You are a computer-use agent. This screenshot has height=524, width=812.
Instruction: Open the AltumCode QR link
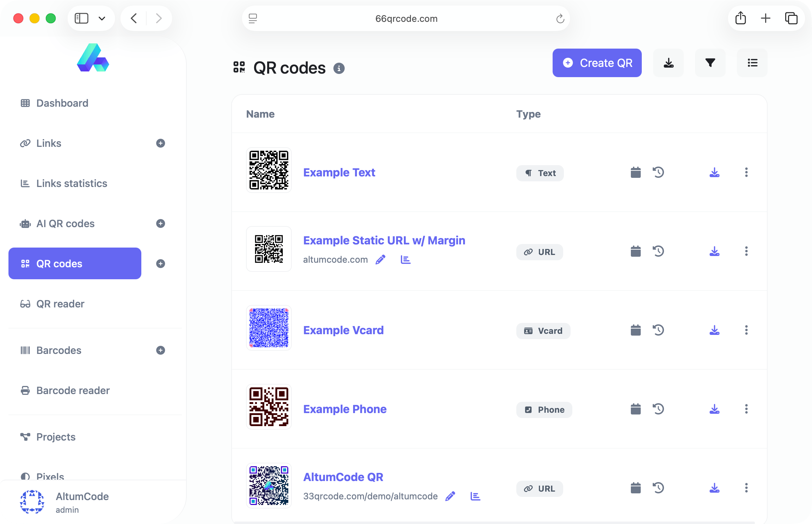click(343, 477)
